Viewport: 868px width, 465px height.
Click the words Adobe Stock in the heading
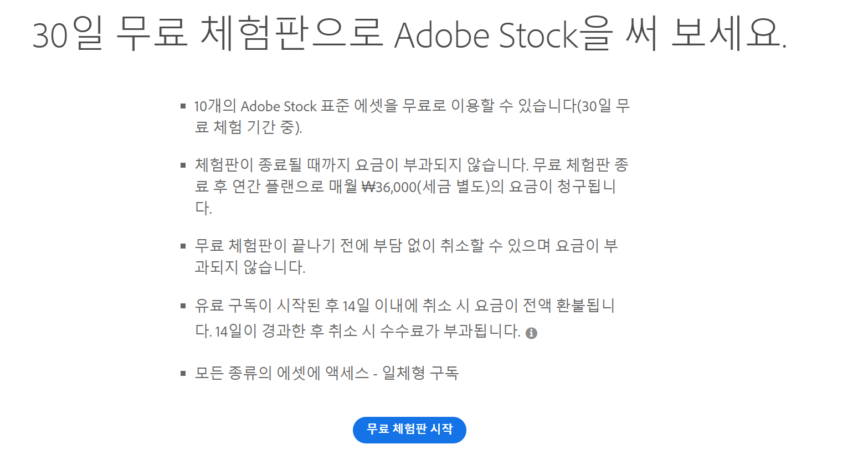point(486,35)
